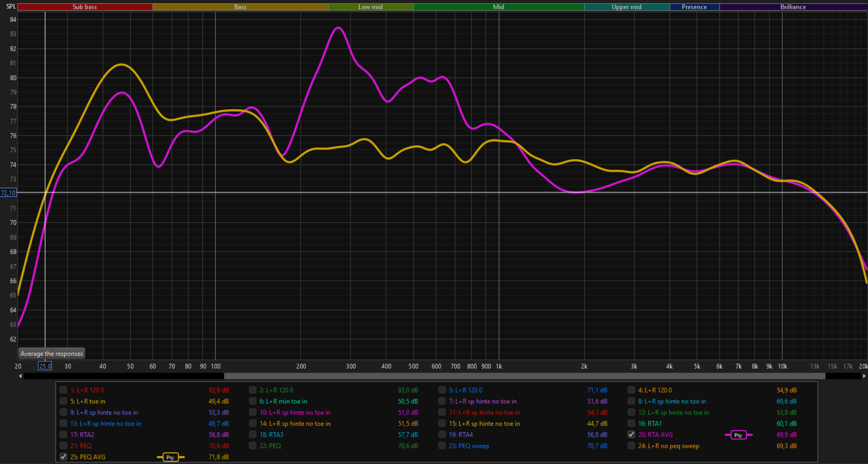Screen dimensions: 868x464
Task: Tick the '5: L+R toe in' checkbox
Action: coord(63,401)
